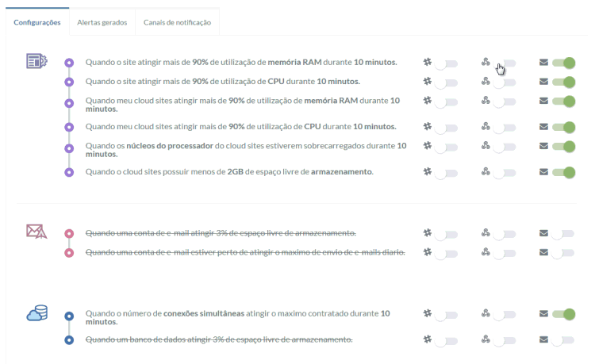Image resolution: width=595 pixels, height=364 pixels.
Task: Click Slack icon for site memória RAM alert
Action: pos(428,62)
